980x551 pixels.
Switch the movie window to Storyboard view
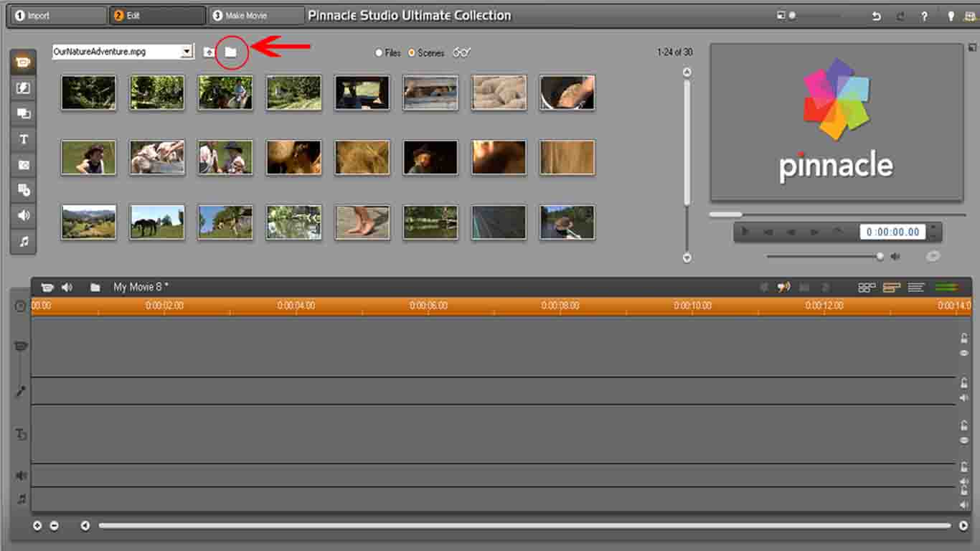point(867,288)
